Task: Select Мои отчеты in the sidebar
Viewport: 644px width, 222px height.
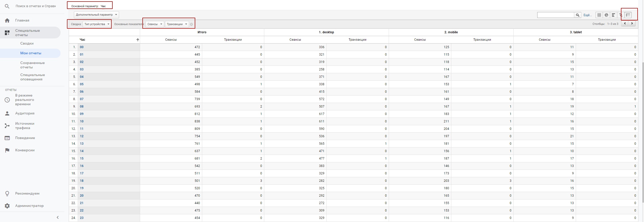Action: pos(31,53)
